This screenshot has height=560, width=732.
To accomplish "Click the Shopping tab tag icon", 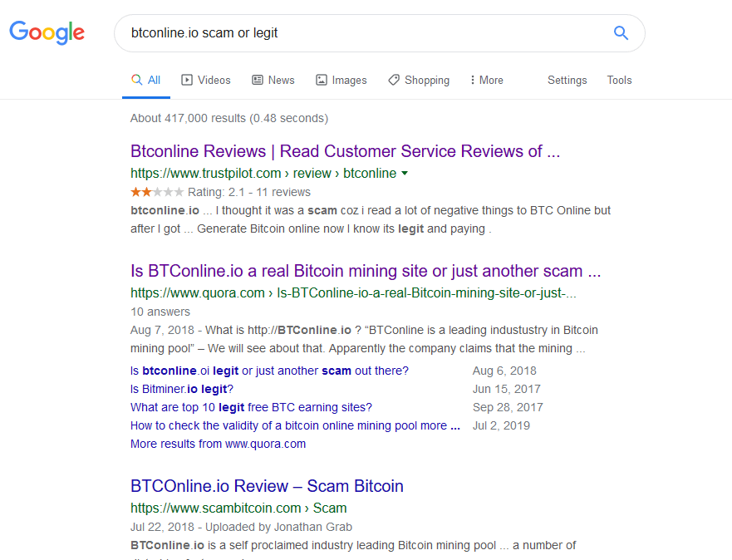I will pyautogui.click(x=394, y=80).
